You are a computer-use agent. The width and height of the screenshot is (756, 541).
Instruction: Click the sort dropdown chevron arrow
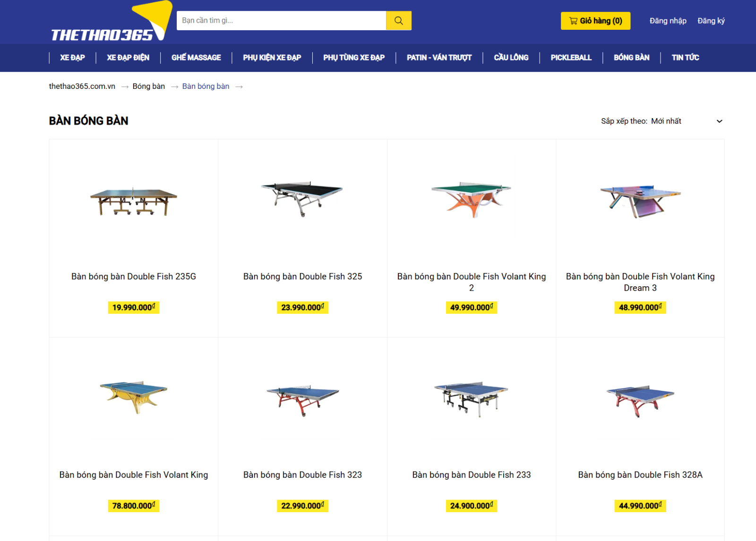pos(719,121)
